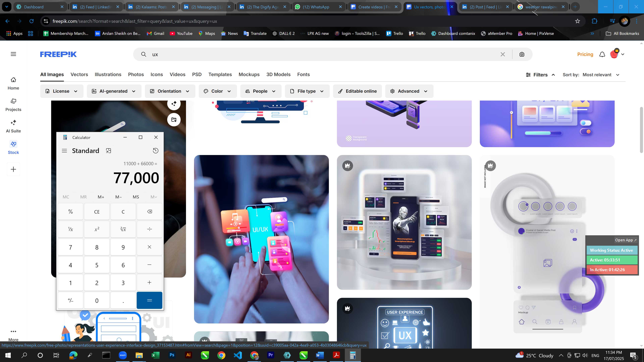Open Calculator navigation menu

click(64, 151)
